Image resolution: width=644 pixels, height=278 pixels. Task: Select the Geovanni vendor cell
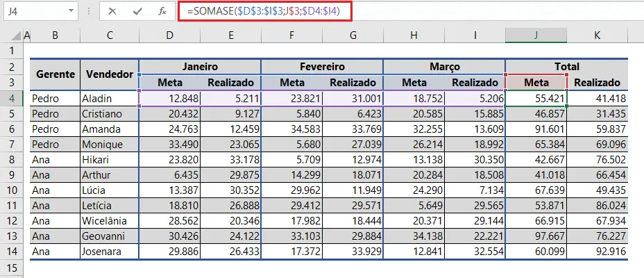pyautogui.click(x=110, y=236)
